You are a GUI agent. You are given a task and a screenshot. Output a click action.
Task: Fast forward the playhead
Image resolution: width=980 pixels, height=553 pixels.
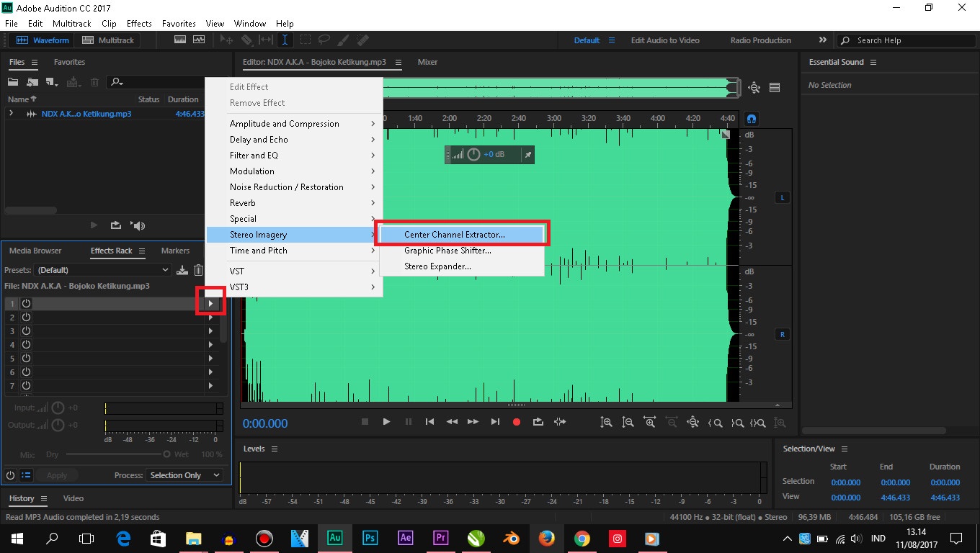[473, 422]
